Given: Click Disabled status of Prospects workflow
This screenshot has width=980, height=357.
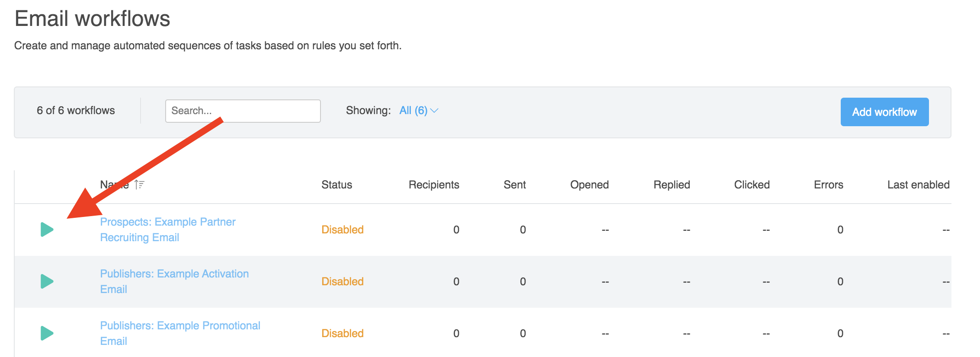Looking at the screenshot, I should 343,229.
